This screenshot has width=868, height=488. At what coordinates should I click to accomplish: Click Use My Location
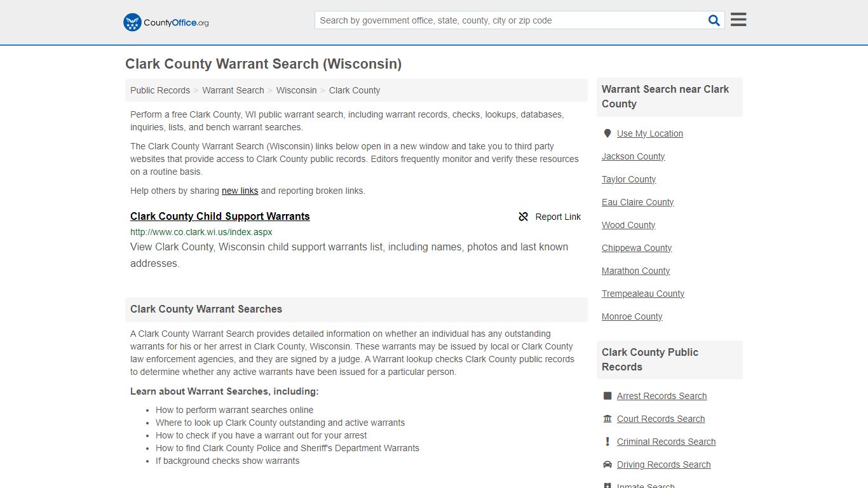coord(650,133)
